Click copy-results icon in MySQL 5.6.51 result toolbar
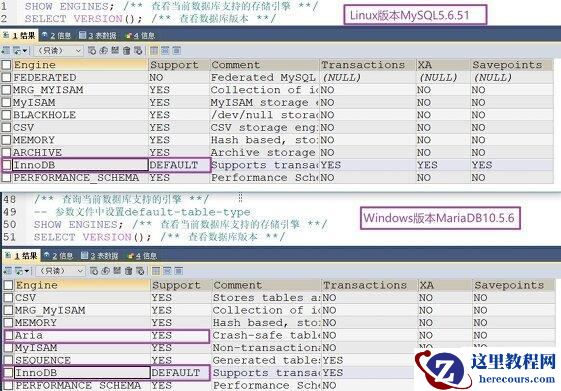 tap(17, 50)
